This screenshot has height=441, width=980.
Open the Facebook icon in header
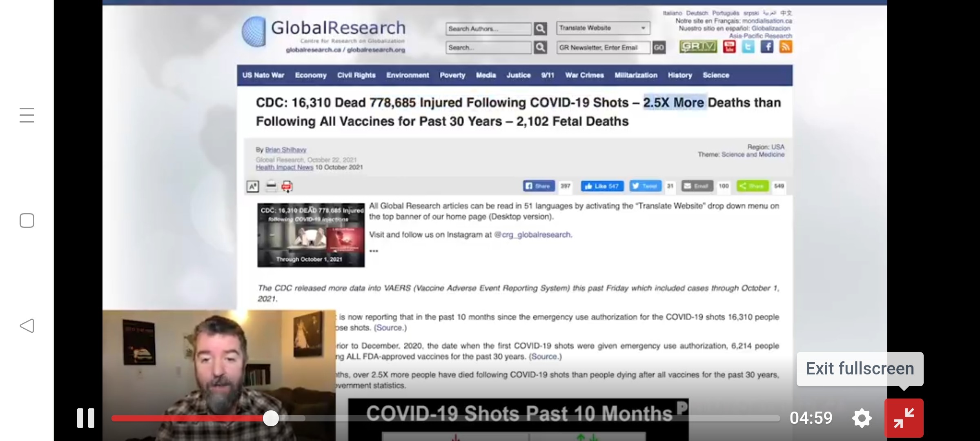[767, 47]
